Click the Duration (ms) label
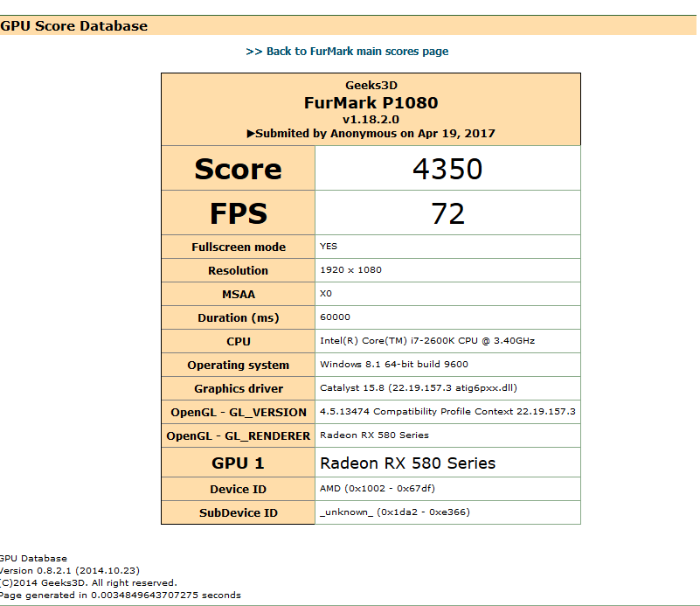 click(239, 318)
